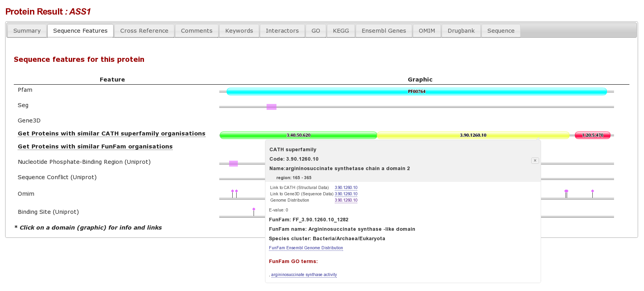The width and height of the screenshot is (644, 291).
Task: Close the CATH superfamily popup
Action: point(535,161)
